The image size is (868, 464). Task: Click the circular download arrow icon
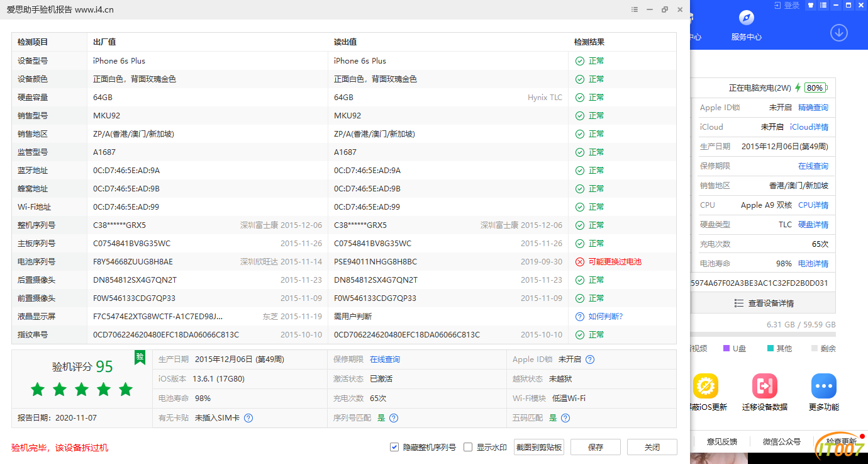pyautogui.click(x=838, y=32)
